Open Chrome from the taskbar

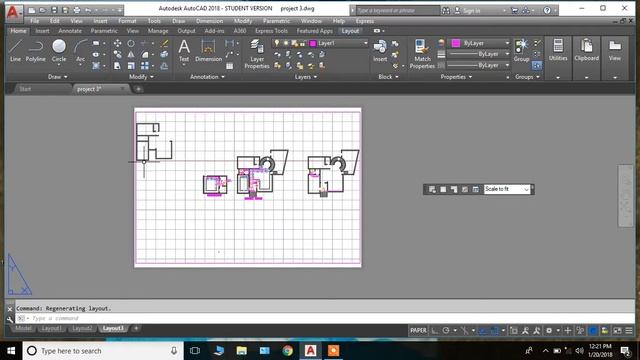pos(287,351)
